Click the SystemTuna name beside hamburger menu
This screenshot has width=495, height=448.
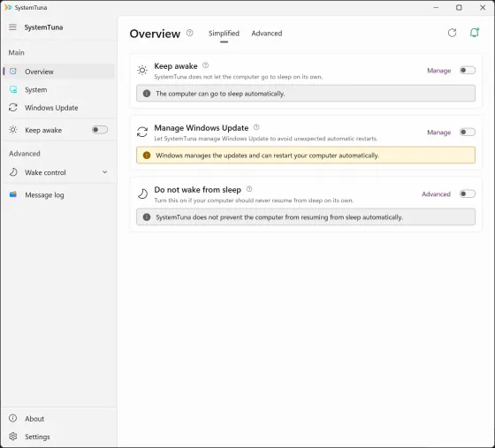click(43, 27)
